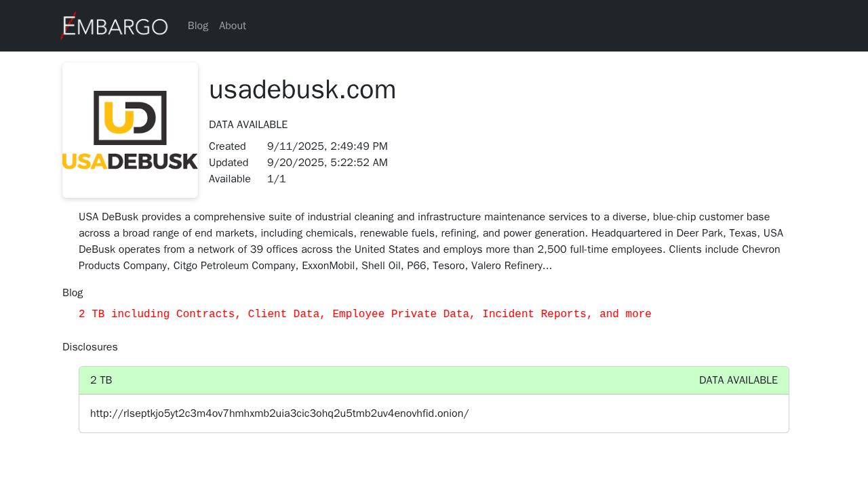Screen dimensions: 868x488
Task: Click the Updated timestamp value
Action: 328,163
